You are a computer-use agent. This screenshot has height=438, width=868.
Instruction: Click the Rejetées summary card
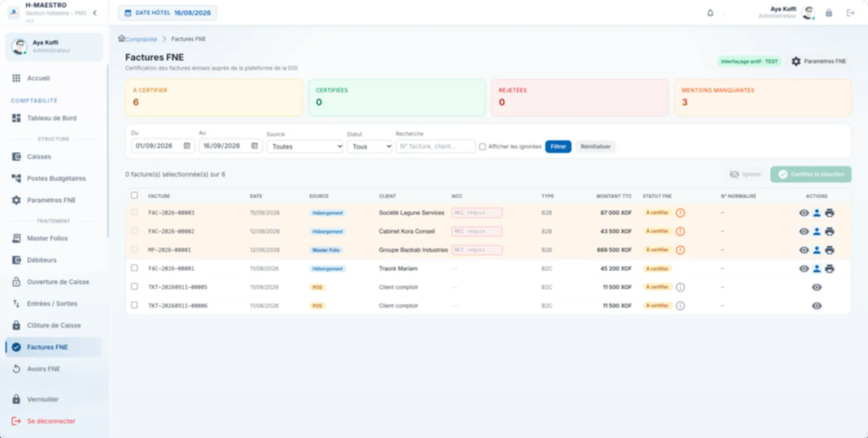pos(580,98)
